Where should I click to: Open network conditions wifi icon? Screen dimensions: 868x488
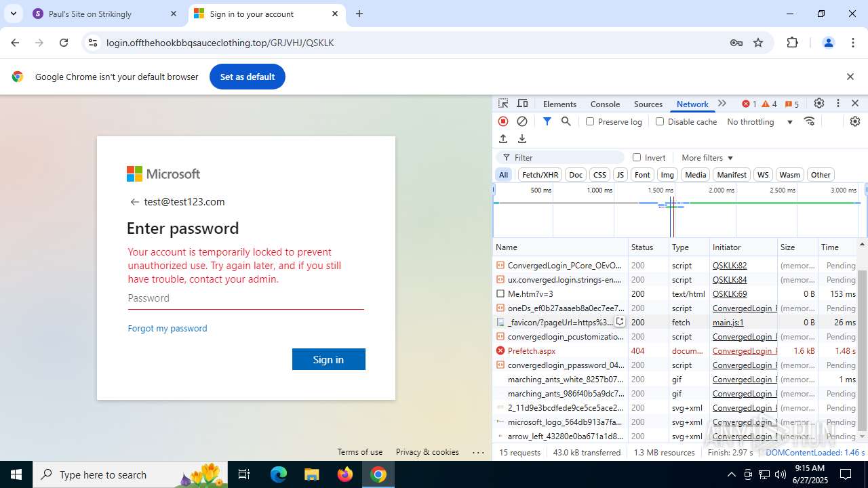tap(809, 121)
